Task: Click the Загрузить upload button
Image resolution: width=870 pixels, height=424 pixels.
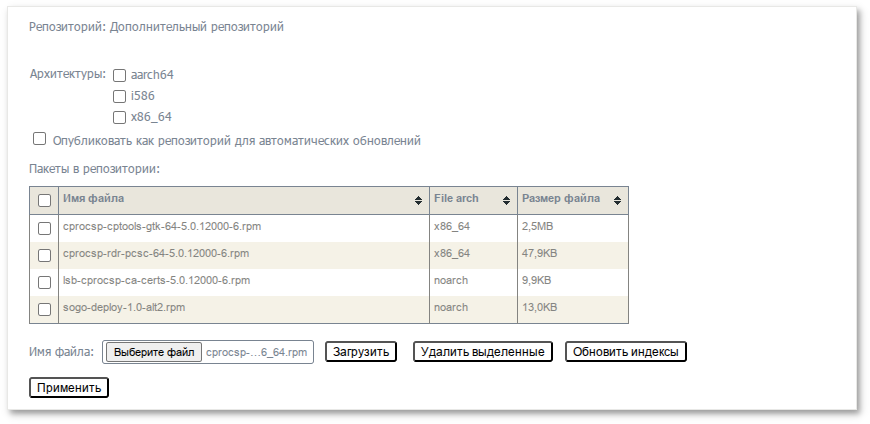Action: point(360,352)
